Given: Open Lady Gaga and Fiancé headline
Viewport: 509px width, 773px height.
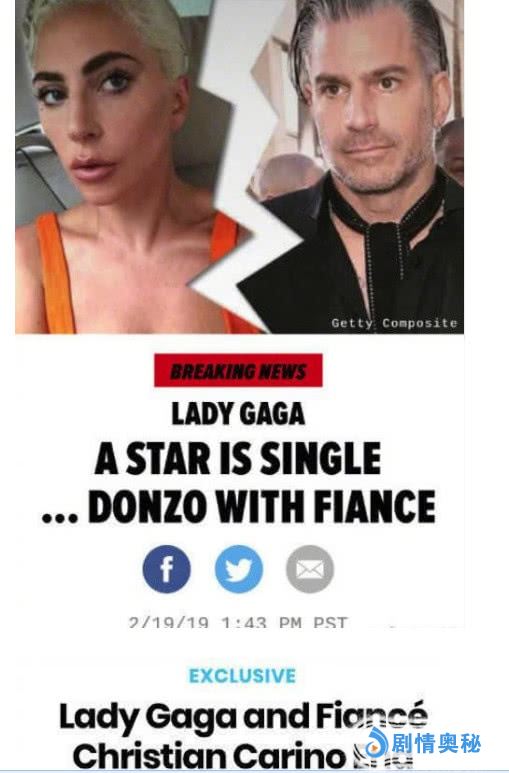Looking at the screenshot, I should tap(243, 716).
